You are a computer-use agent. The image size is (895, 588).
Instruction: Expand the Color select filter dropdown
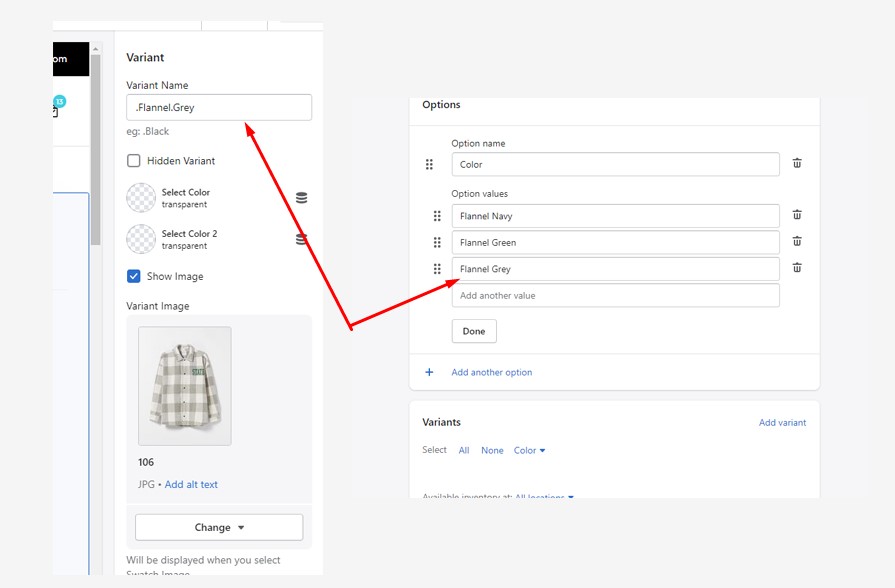[x=529, y=451]
